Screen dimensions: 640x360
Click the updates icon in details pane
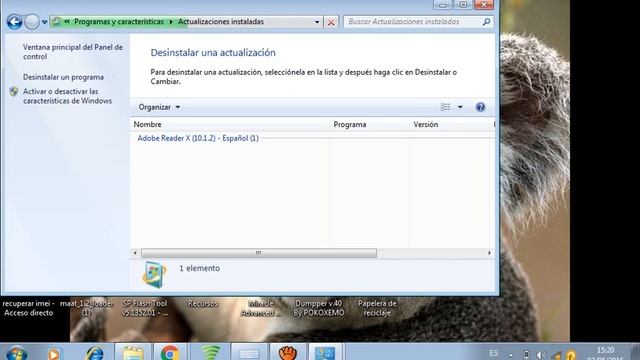154,275
